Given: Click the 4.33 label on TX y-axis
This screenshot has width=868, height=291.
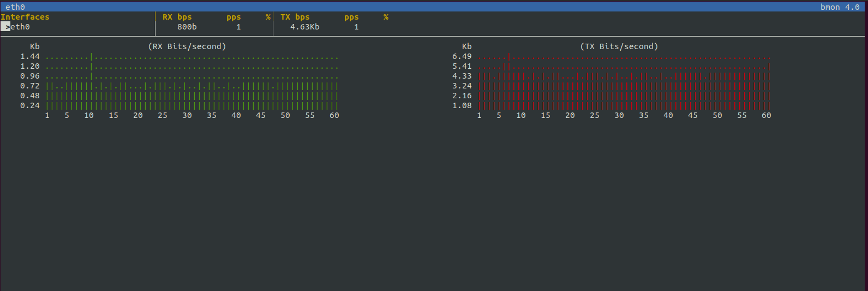Looking at the screenshot, I should [x=462, y=76].
